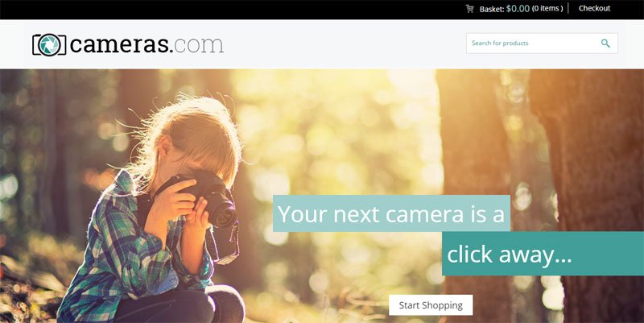Click the cameras.com logo text

click(147, 44)
